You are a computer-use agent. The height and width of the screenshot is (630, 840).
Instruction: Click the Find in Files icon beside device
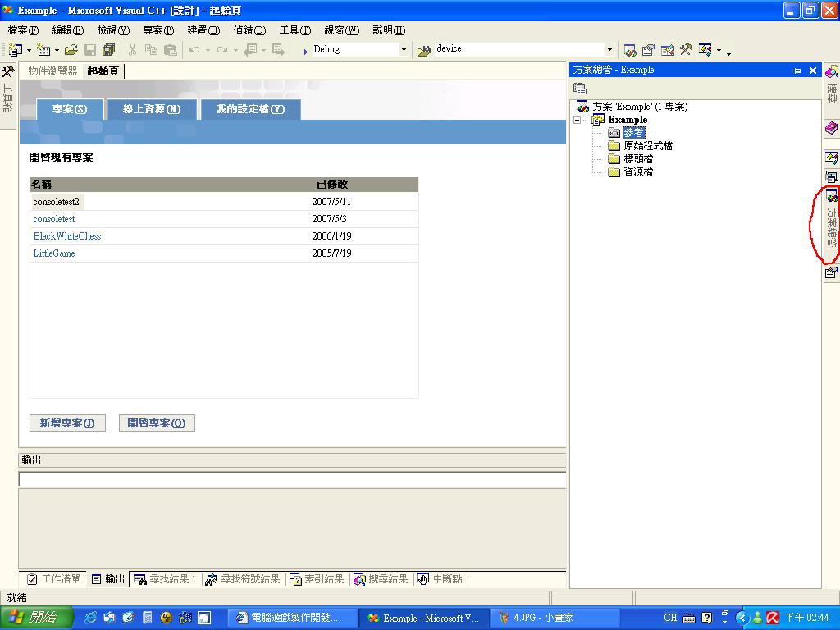point(424,50)
